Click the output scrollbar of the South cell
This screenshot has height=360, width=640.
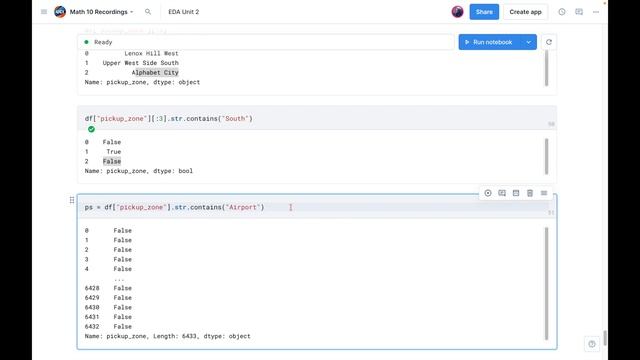(546, 156)
